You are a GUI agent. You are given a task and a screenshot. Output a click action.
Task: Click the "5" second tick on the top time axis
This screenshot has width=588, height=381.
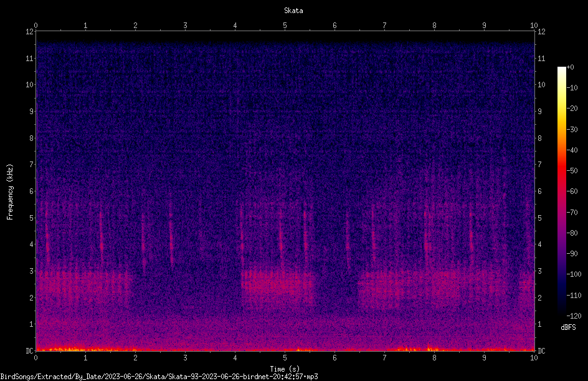(285, 26)
